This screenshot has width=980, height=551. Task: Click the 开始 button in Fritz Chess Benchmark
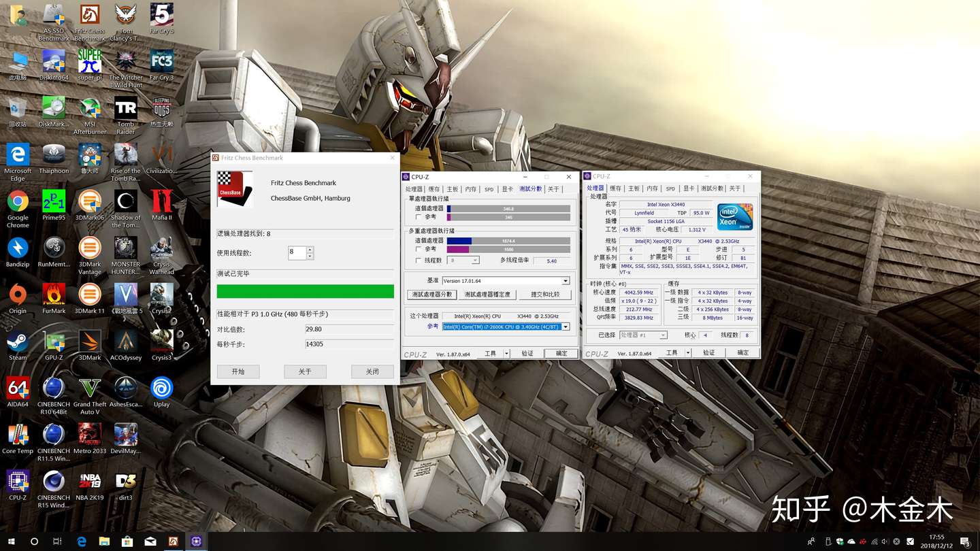click(238, 371)
